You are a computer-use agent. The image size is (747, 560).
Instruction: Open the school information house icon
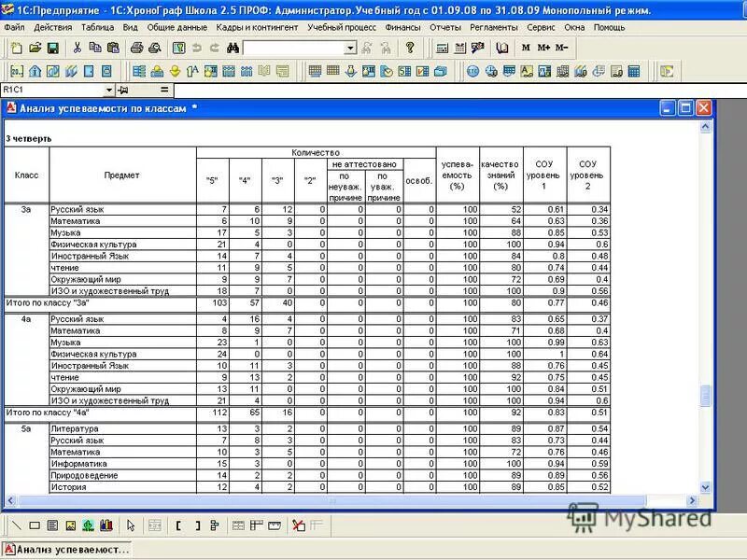[35, 72]
